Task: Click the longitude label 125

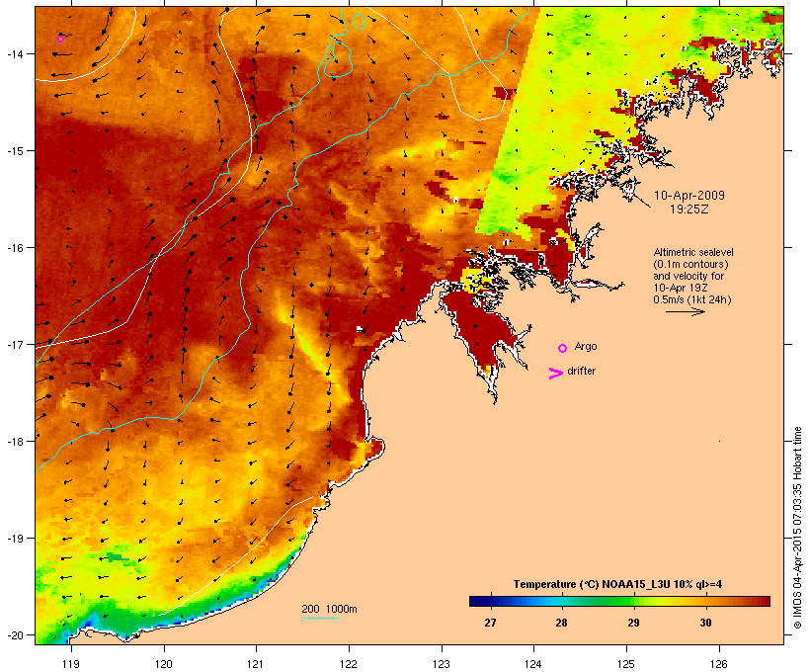Action: tap(626, 664)
